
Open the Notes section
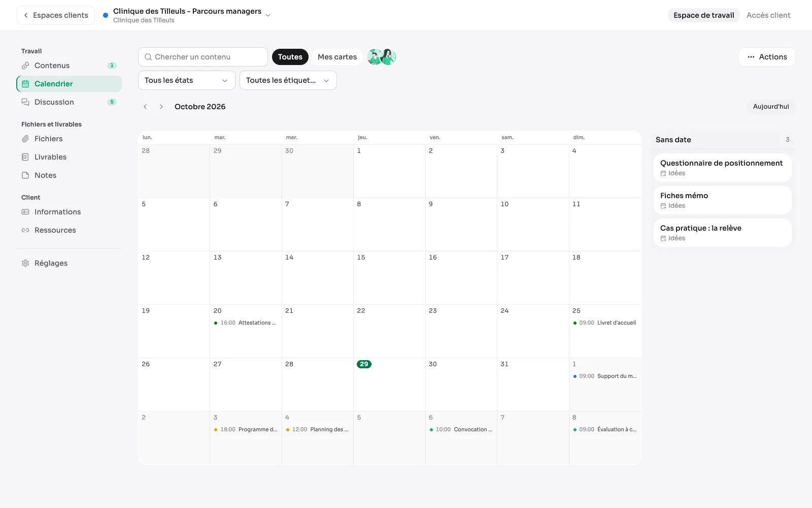click(69, 175)
